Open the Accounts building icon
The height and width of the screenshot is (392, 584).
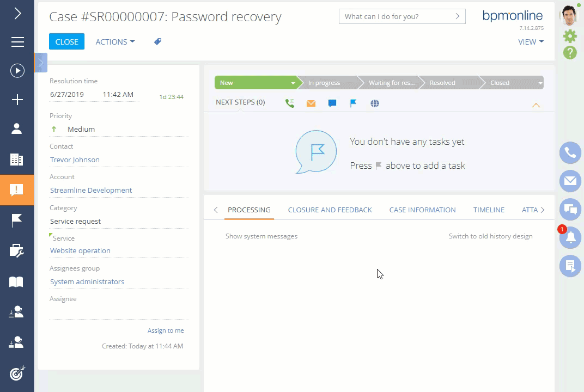point(17,160)
